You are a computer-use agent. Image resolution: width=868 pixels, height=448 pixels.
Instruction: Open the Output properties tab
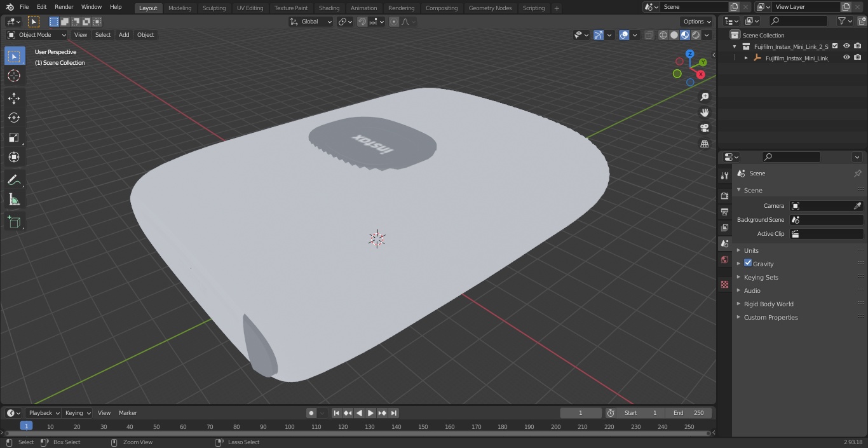click(x=724, y=212)
